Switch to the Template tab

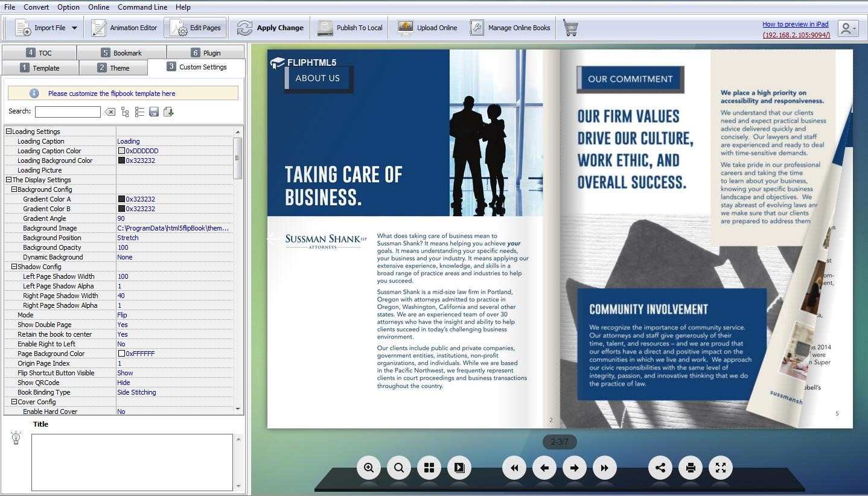[x=40, y=68]
